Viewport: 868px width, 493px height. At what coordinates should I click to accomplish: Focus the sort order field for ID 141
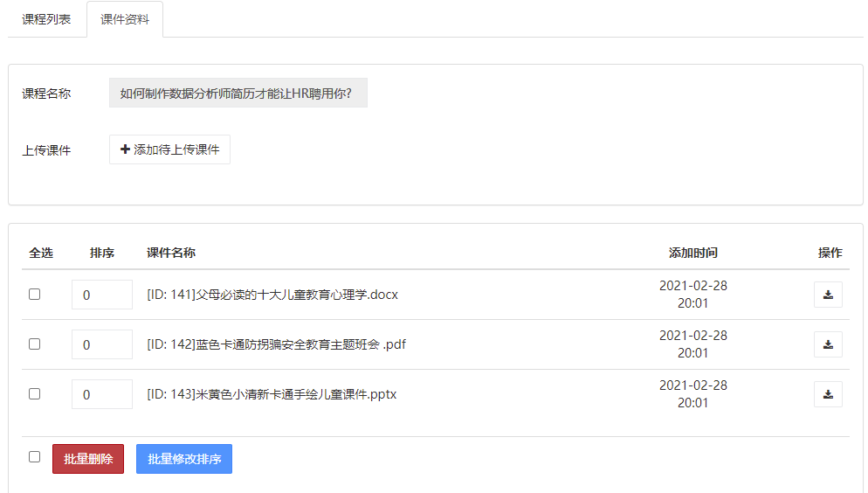click(x=102, y=295)
